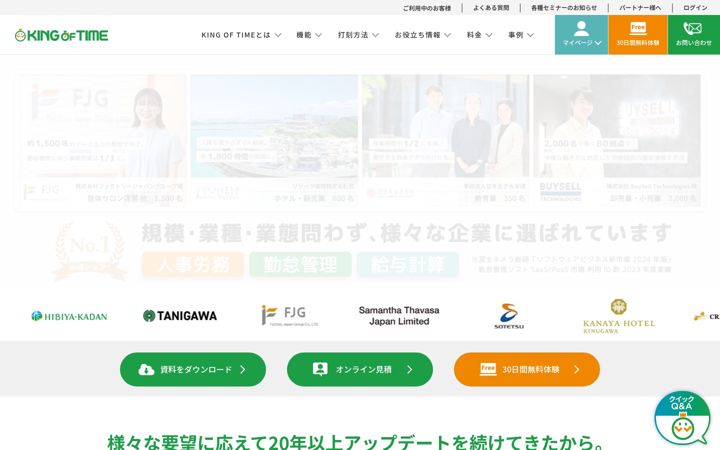Screen dimensions: 720x450
Task: Select the 人事労務 tag
Action: [x=193, y=264]
